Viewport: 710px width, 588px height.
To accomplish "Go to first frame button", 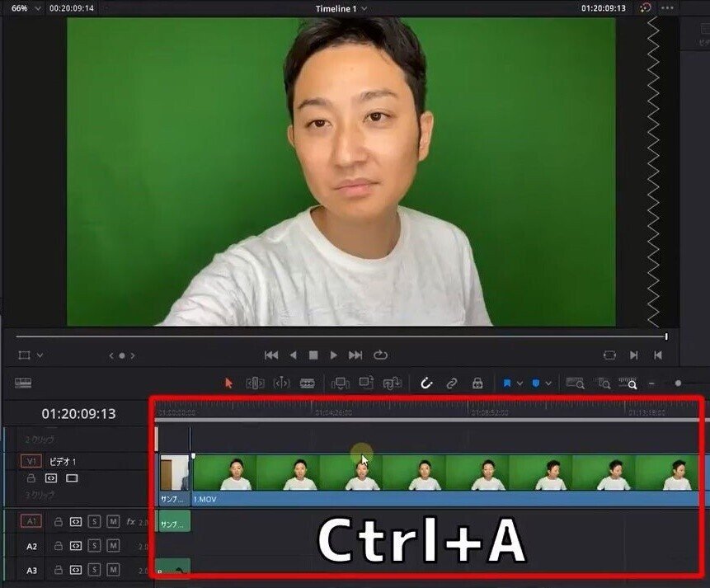I will 271,355.
